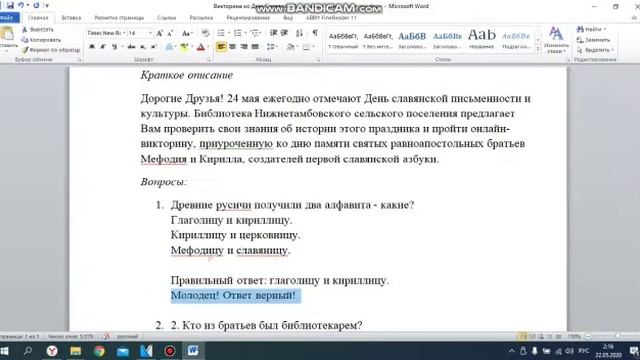Open the Вид ribbon tab

point(288,18)
